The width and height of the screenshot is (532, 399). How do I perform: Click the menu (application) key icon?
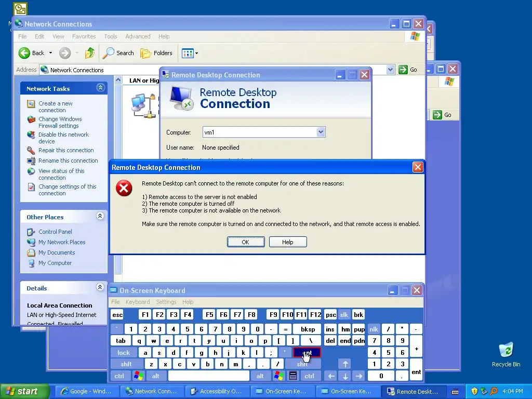(293, 376)
